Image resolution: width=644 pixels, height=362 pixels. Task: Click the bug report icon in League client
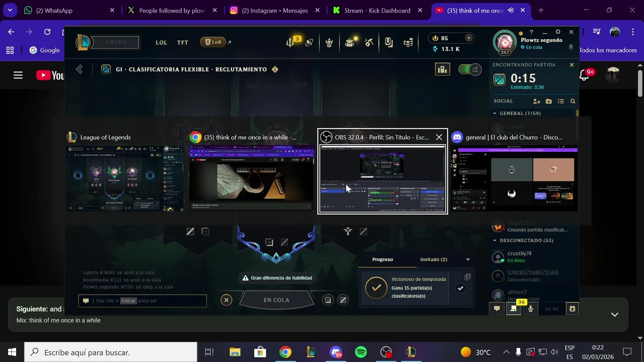pos(572,309)
